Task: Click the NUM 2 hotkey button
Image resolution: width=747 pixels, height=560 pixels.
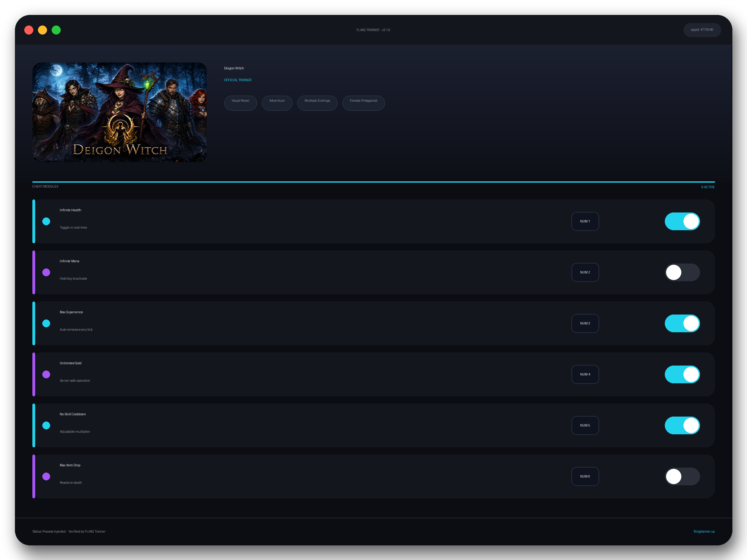Action: click(585, 273)
